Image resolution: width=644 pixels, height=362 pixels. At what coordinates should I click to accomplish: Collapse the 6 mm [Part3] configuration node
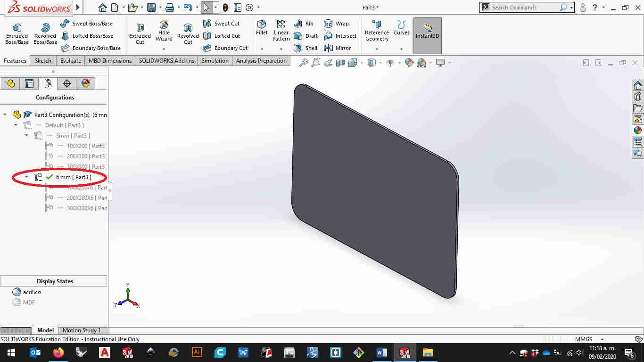pyautogui.click(x=27, y=177)
